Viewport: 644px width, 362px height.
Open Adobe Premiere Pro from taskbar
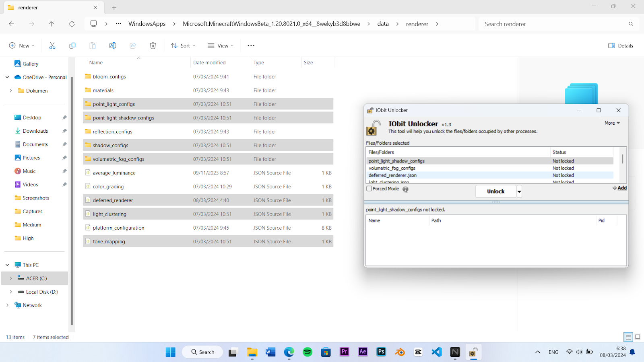pos(345,352)
